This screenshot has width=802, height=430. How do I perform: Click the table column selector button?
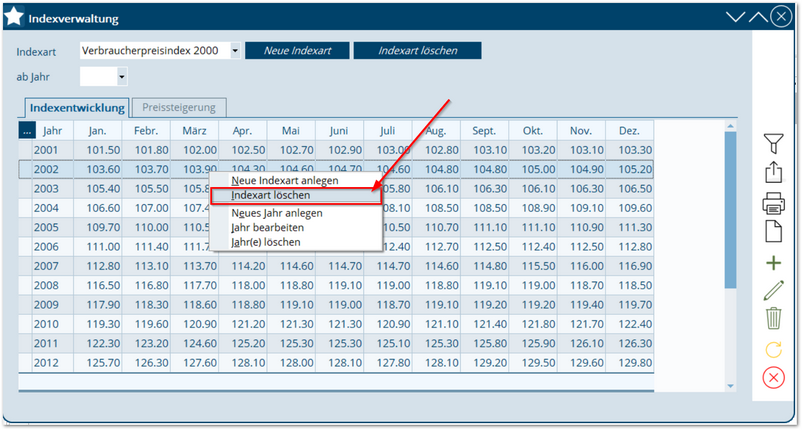pyautogui.click(x=27, y=131)
